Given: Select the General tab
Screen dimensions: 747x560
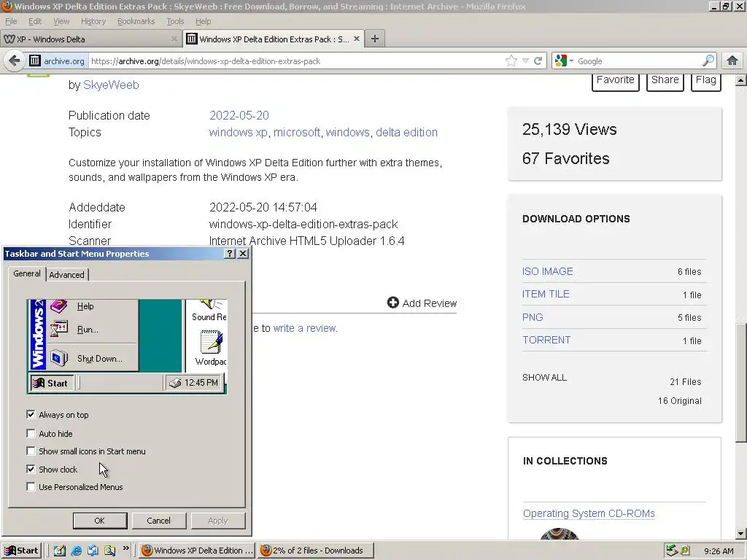Looking at the screenshot, I should [27, 273].
